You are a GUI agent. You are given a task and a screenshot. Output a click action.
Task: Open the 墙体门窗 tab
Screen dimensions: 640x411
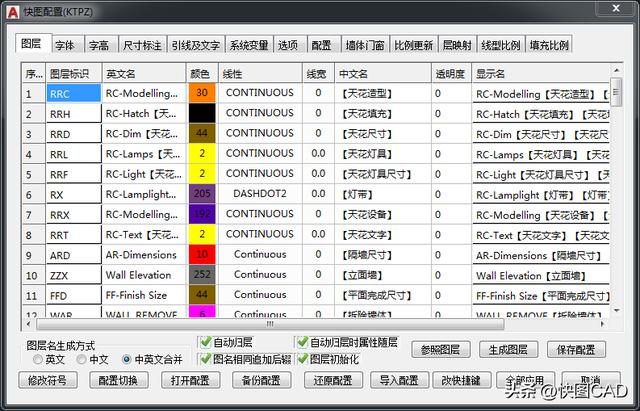(x=365, y=45)
